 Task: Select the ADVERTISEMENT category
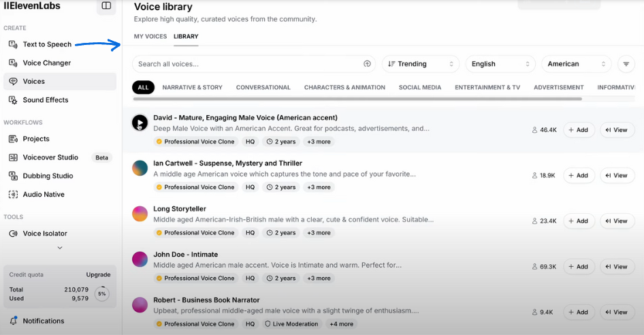[x=559, y=88]
